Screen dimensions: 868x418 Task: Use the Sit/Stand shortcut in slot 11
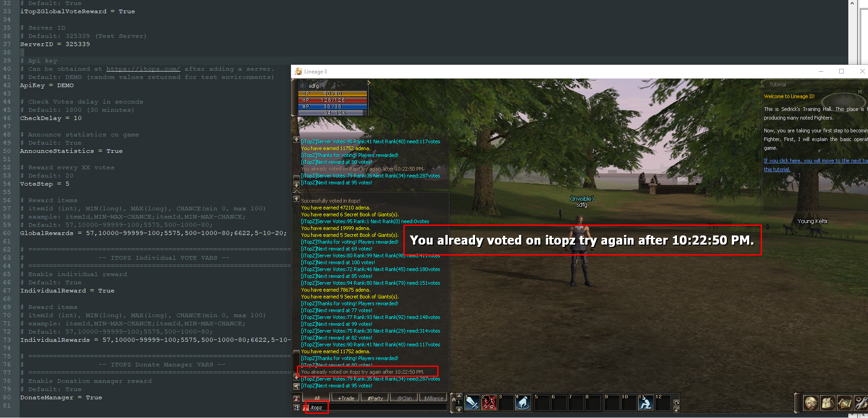point(646,402)
